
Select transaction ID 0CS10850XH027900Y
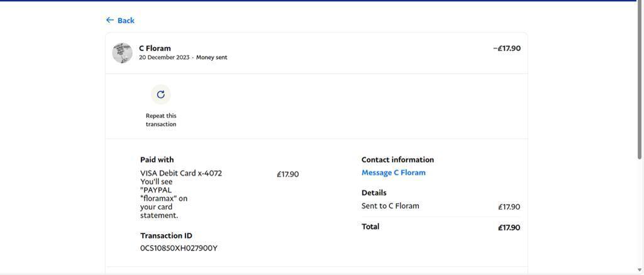[179, 248]
